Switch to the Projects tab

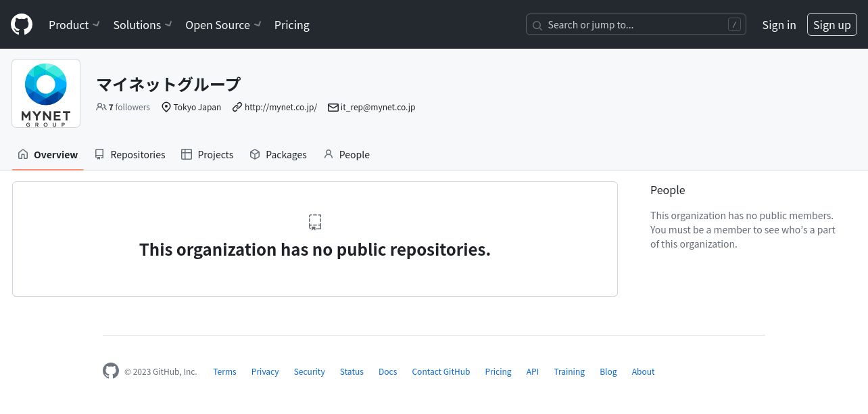pos(208,154)
